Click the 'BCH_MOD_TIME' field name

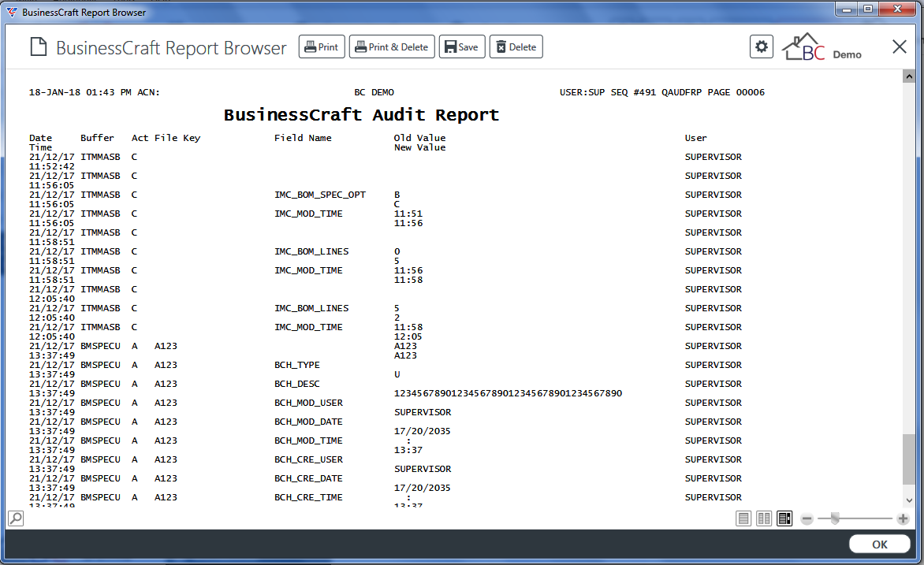(x=308, y=440)
